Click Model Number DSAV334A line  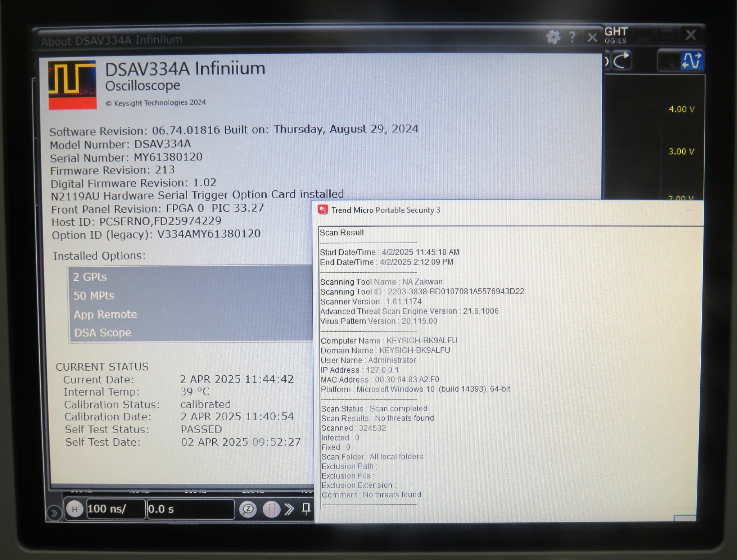pyautogui.click(x=120, y=145)
